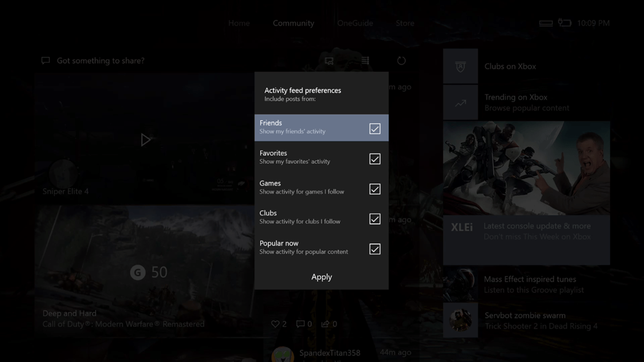Click the feed messages icon next to filter
The image size is (644, 362).
point(329,61)
